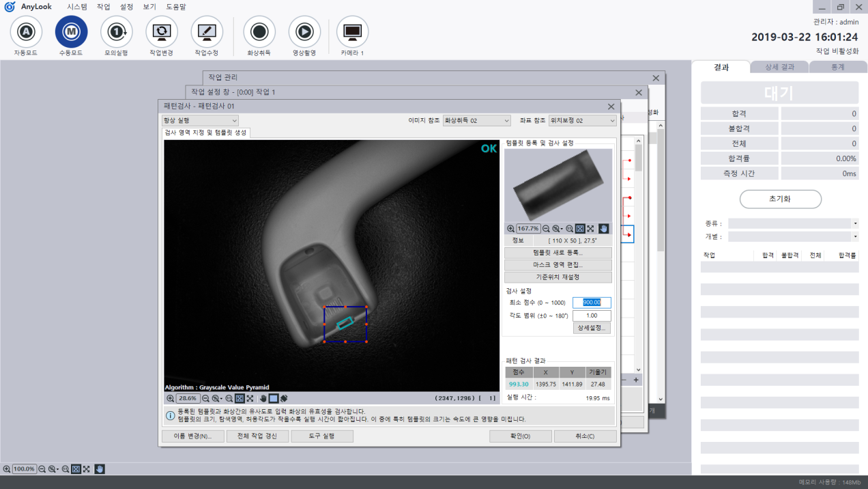Click 도구 실행 button
Image resolution: width=868 pixels, height=489 pixels.
322,436
